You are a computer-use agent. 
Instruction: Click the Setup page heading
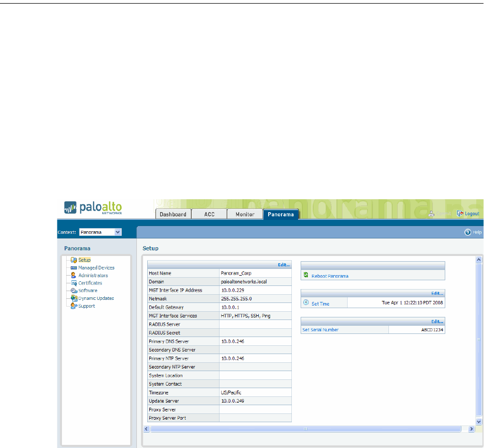coord(150,248)
